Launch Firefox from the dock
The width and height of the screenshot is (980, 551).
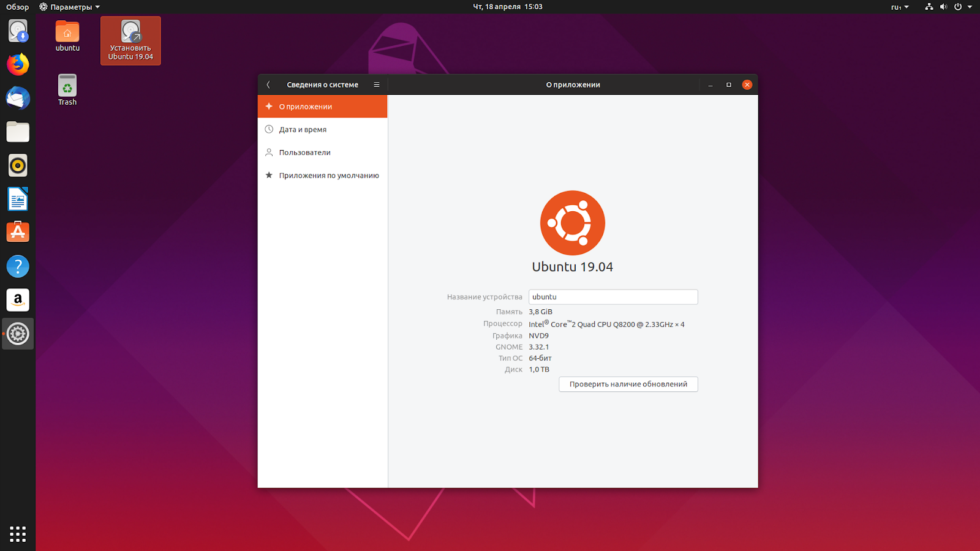(18, 64)
